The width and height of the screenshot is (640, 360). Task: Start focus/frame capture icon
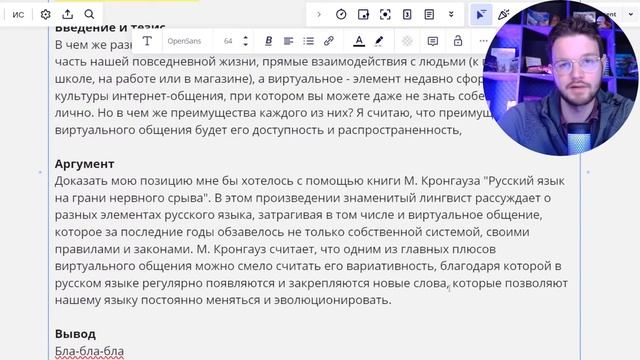coord(385,15)
